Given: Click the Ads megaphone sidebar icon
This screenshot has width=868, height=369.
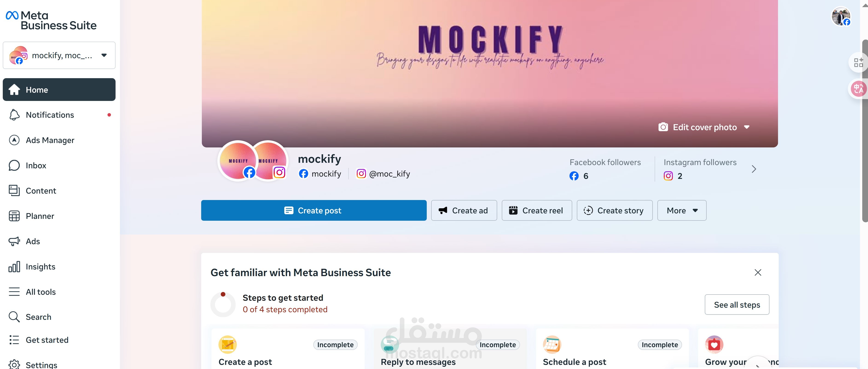Looking at the screenshot, I should 14,241.
